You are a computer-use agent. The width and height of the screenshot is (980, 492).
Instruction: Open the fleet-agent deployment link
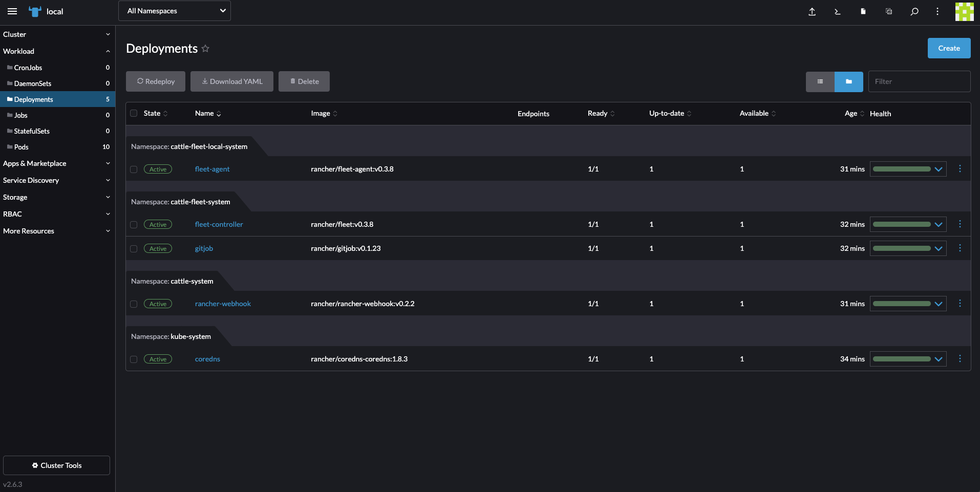click(x=212, y=169)
